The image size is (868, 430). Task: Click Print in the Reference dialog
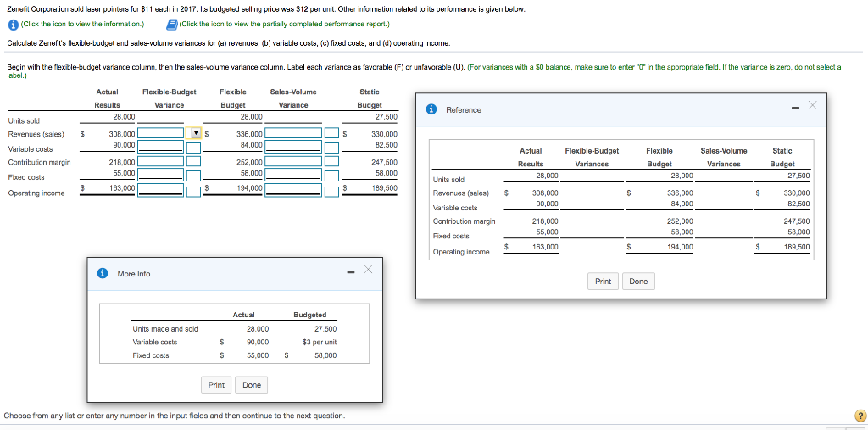click(603, 282)
